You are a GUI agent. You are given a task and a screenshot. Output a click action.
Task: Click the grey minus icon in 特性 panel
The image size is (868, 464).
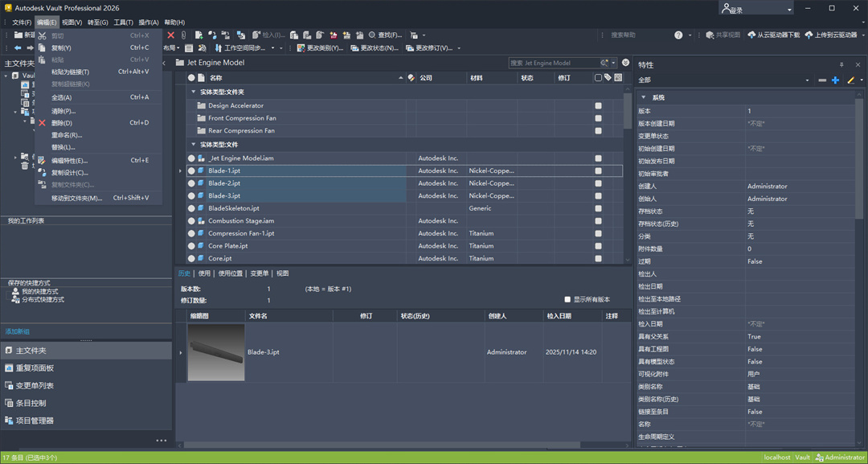(822, 80)
